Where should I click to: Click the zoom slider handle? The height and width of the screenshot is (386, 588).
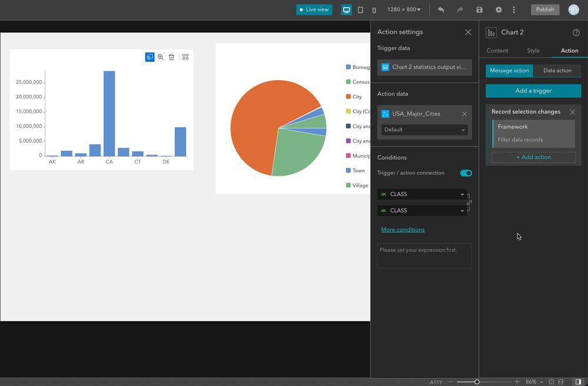[477, 382]
